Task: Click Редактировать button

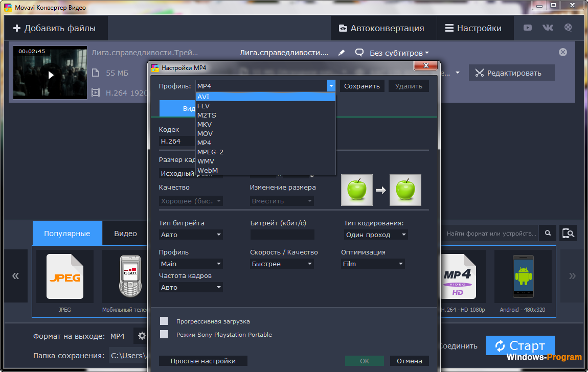Action: click(511, 73)
